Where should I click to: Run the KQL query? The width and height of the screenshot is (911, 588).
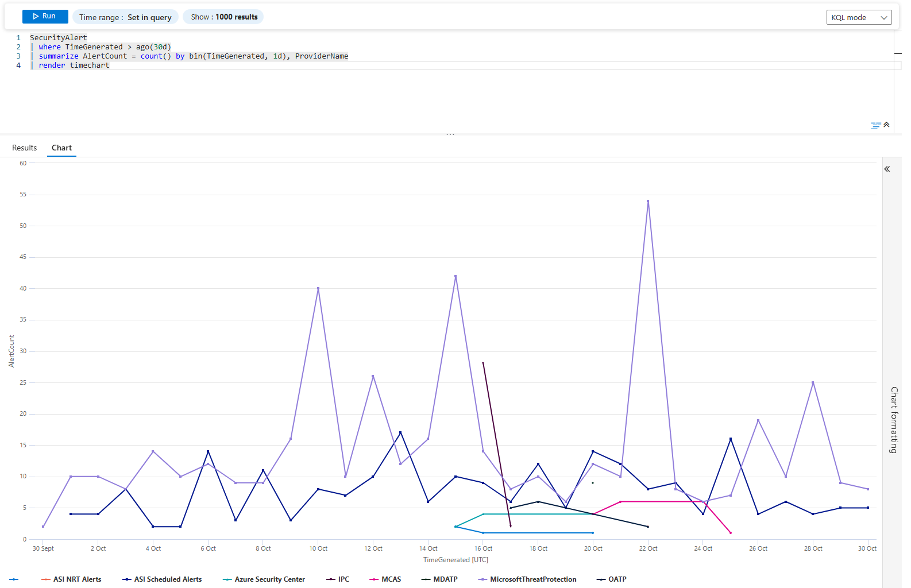click(45, 17)
